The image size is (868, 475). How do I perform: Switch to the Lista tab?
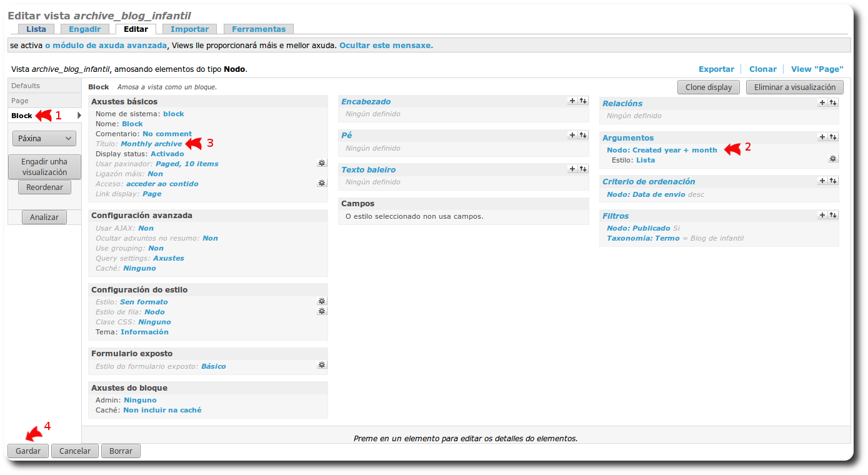36,29
